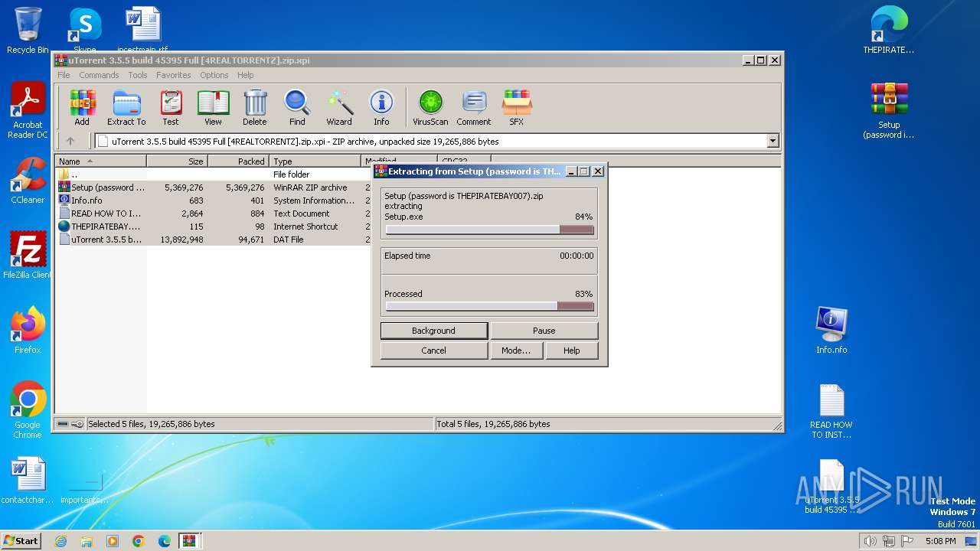Open the Help menu
This screenshot has width=980, height=551.
pyautogui.click(x=245, y=75)
